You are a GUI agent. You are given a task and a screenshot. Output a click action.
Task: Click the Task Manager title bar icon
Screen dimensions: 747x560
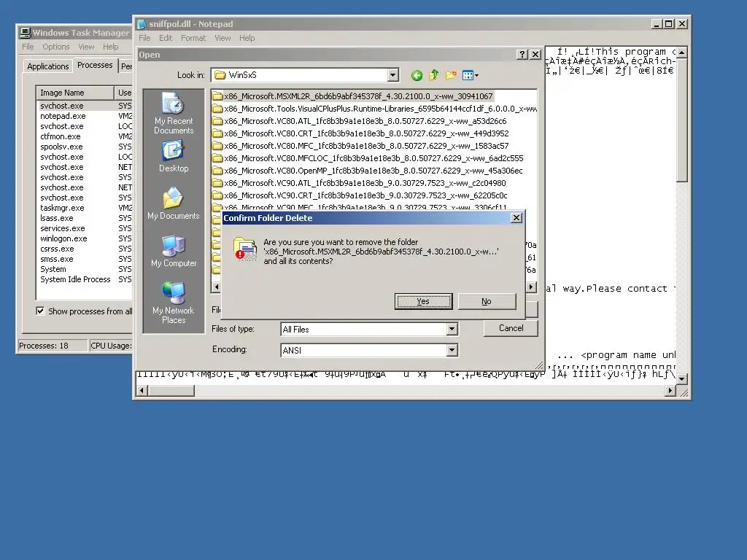26,32
